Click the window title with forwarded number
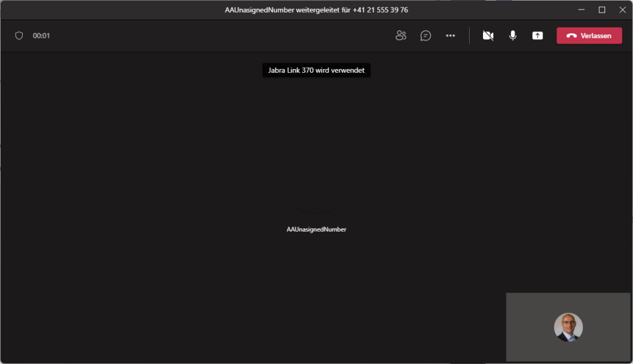 316,9
